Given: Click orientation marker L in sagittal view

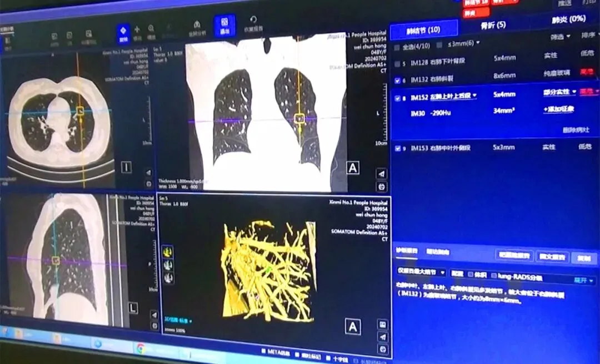Looking at the screenshot, I should 133,308.
